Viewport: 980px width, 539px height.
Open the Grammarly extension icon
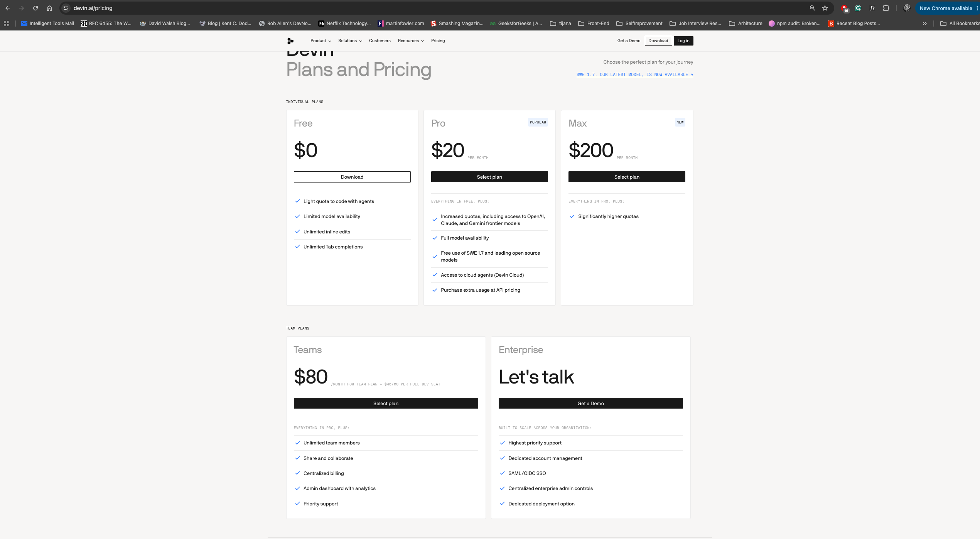858,8
